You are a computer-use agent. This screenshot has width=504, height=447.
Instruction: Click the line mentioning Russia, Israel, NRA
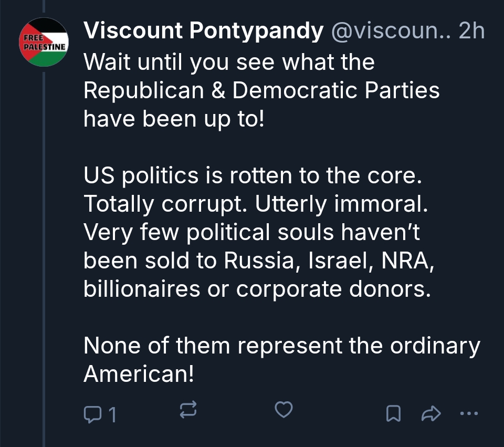click(x=259, y=261)
